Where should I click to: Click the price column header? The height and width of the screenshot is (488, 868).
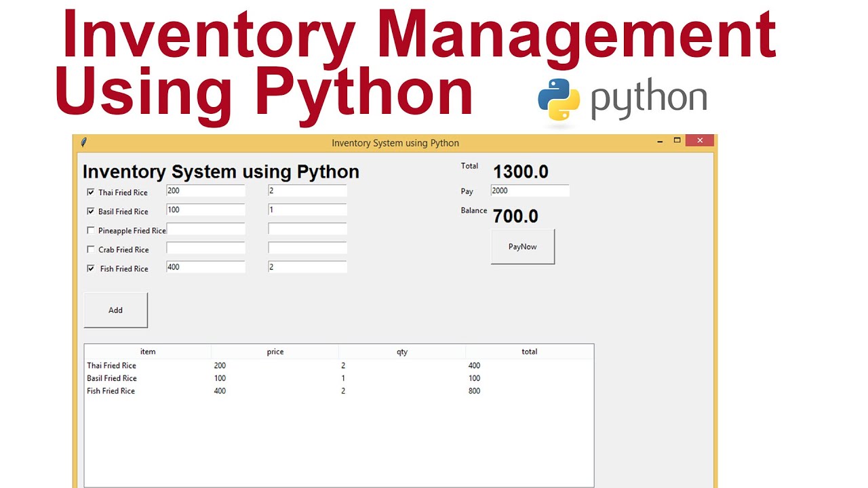click(x=275, y=352)
